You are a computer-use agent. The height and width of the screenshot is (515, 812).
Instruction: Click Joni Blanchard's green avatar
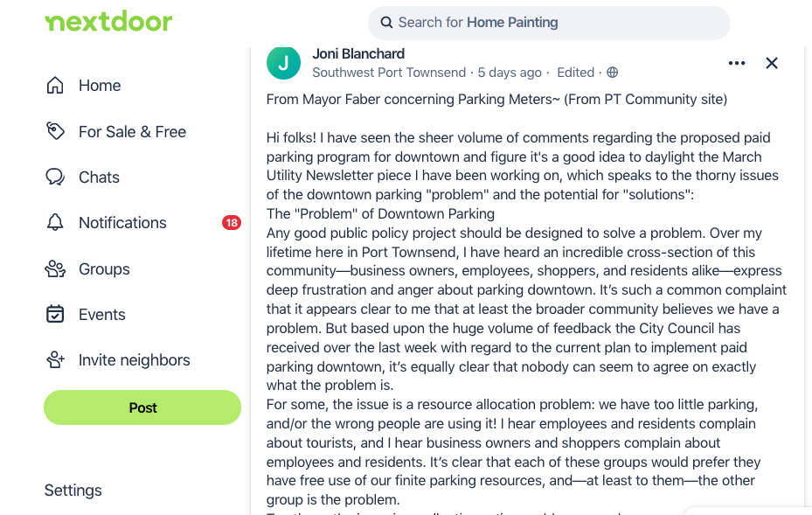283,63
